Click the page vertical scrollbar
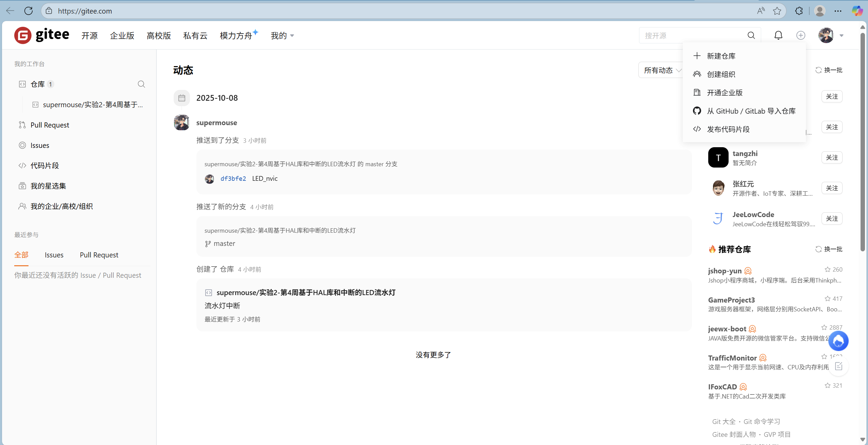Viewport: 868px width, 445px height. [863, 142]
